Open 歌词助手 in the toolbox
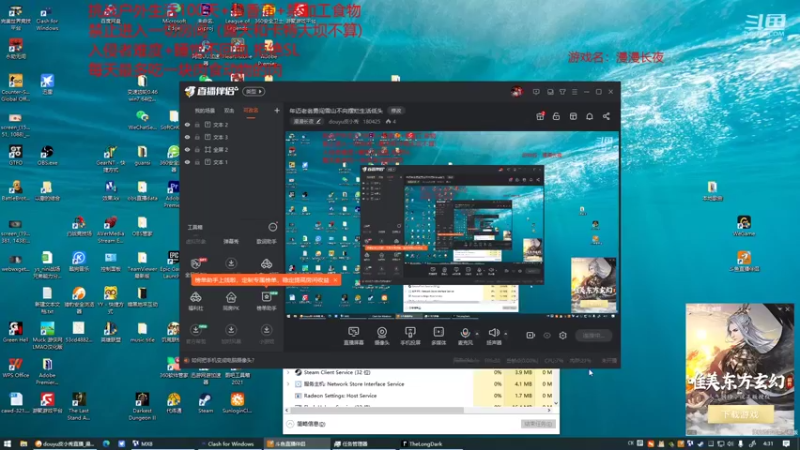The height and width of the screenshot is (450, 800). pos(266,242)
